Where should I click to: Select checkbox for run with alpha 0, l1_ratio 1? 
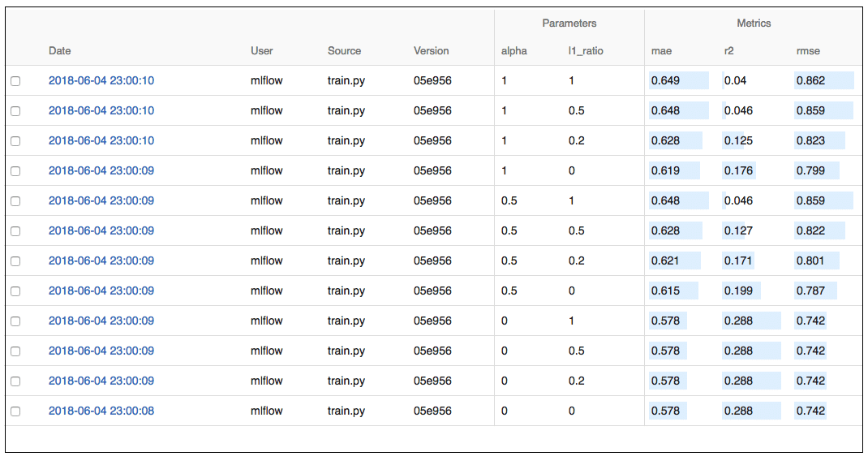(x=15, y=321)
